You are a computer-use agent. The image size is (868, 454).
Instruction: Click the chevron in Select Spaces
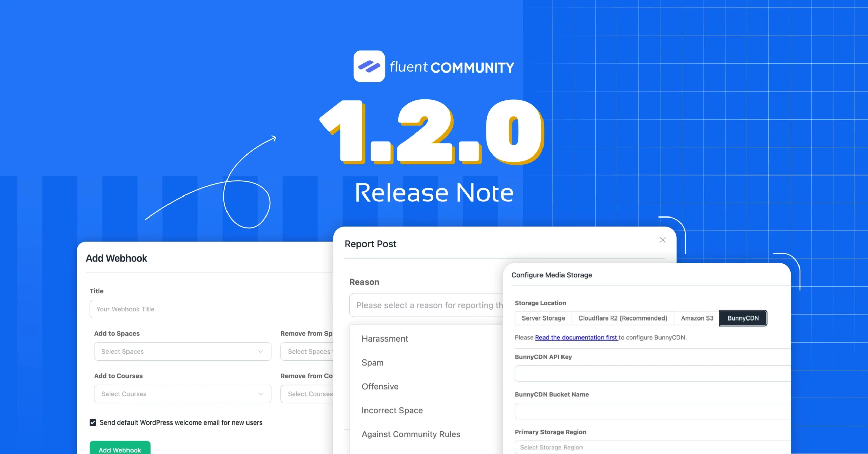(x=260, y=352)
